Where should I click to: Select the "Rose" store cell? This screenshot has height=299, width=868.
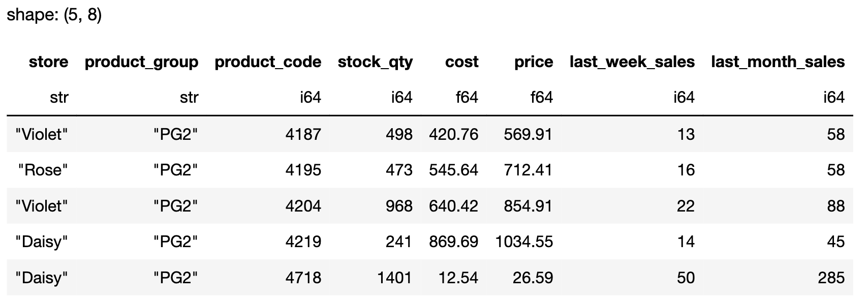tap(43, 170)
